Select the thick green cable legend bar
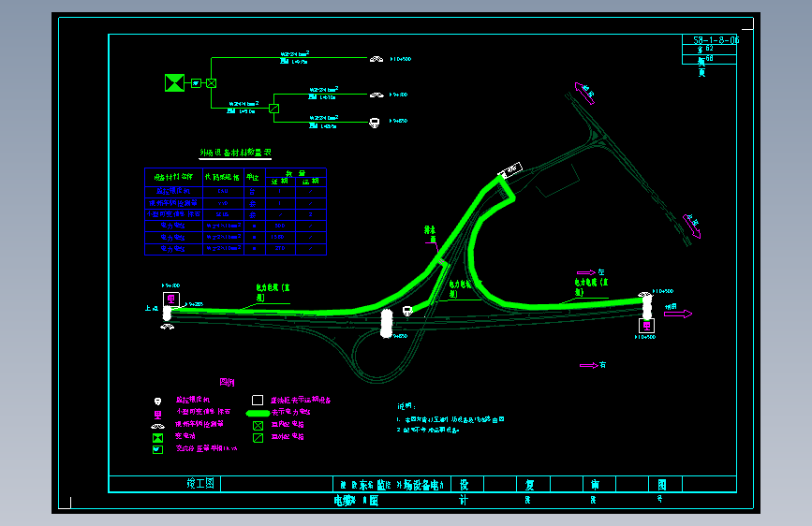Screen dimensions: 812x526 pyautogui.click(x=258, y=413)
